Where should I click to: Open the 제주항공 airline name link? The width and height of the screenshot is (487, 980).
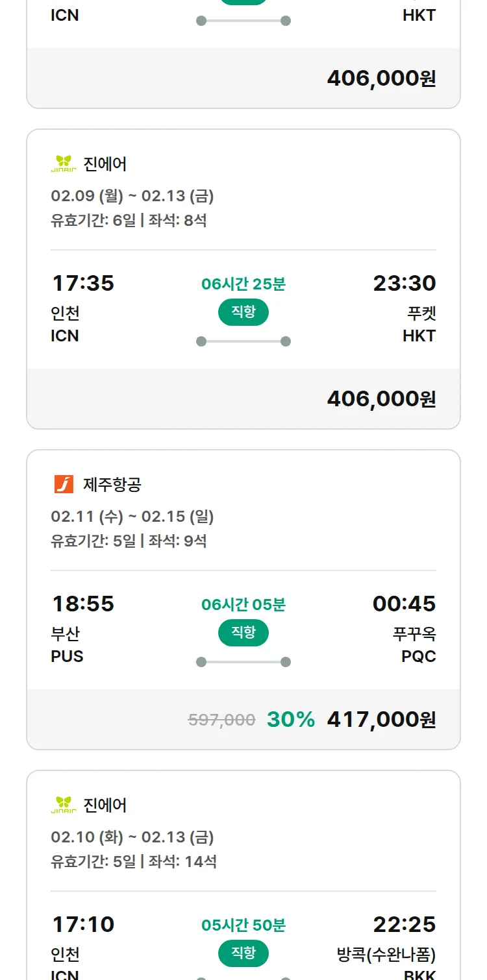point(112,484)
